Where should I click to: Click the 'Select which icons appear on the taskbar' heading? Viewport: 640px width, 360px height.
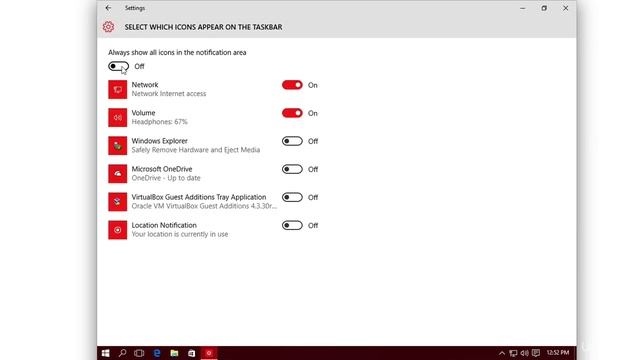203,27
